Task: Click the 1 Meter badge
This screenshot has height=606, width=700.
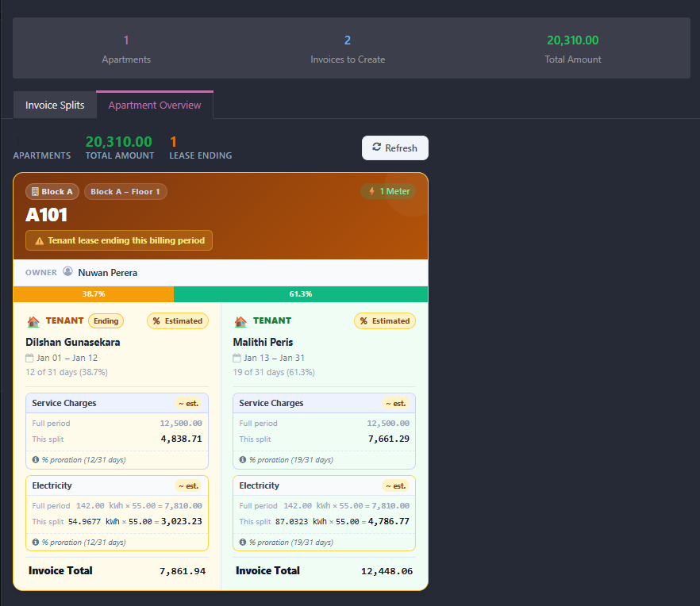Action: [x=388, y=191]
